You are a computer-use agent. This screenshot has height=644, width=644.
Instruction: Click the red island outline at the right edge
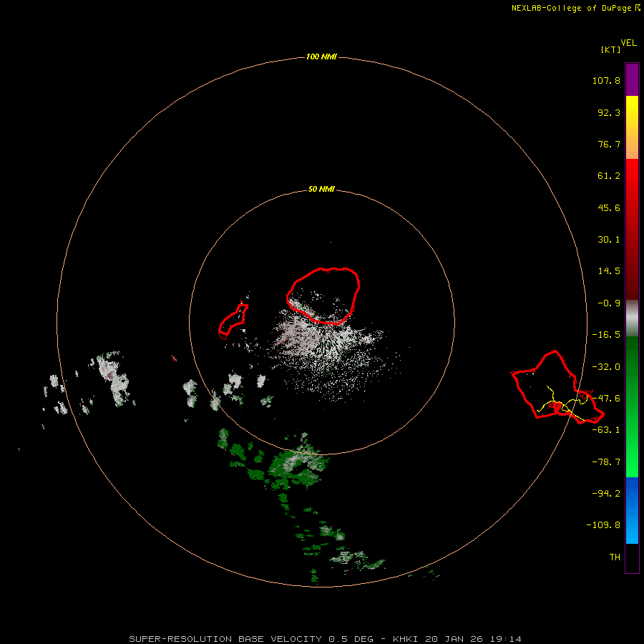coord(557,387)
